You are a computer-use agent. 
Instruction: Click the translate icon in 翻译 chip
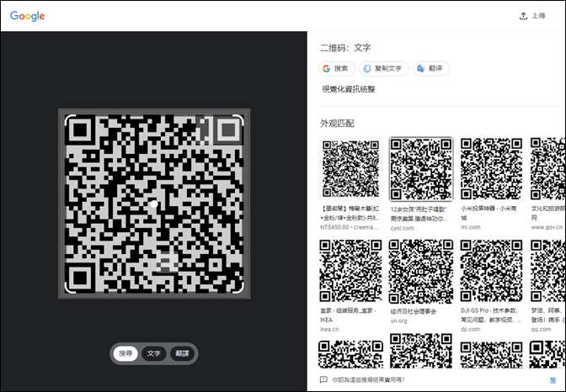point(420,68)
